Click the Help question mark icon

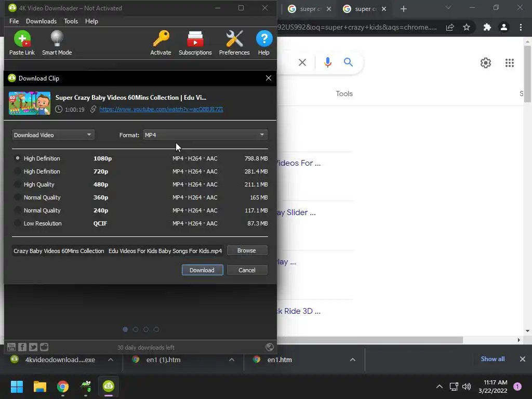click(x=264, y=38)
